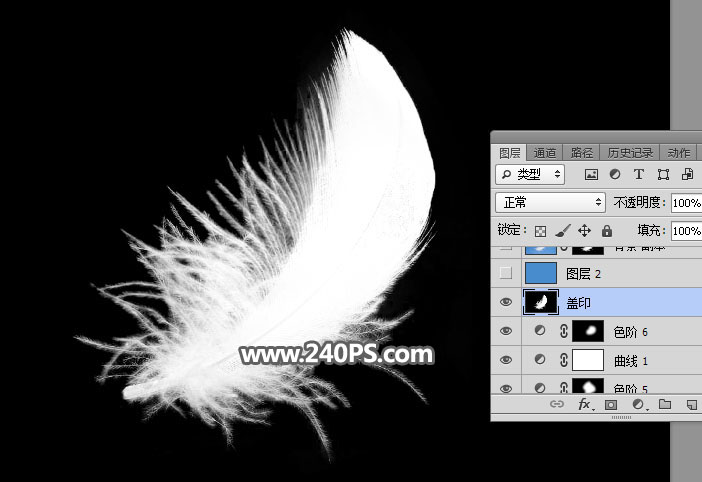
Task: Lock transparent pixels checkerboard icon
Action: click(540, 231)
